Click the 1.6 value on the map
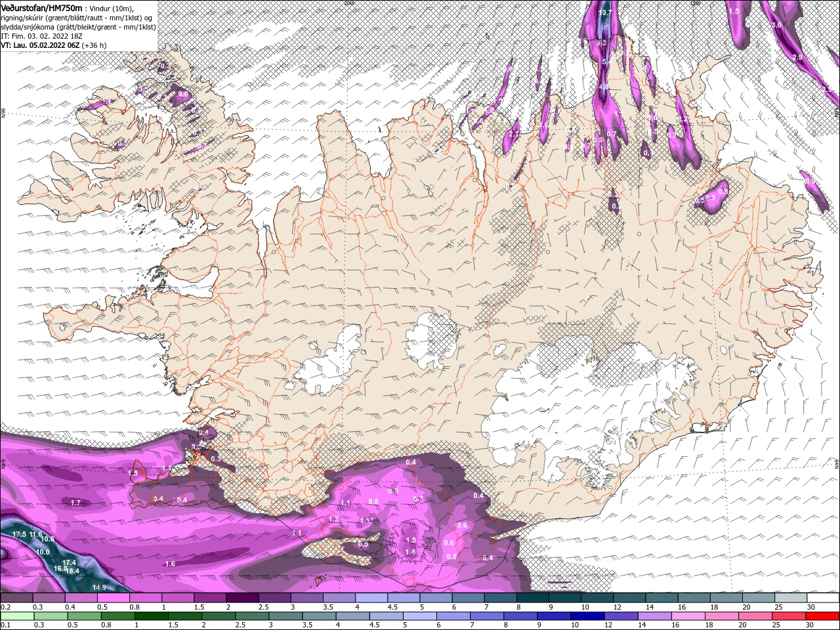The width and height of the screenshot is (840, 630). point(170,564)
